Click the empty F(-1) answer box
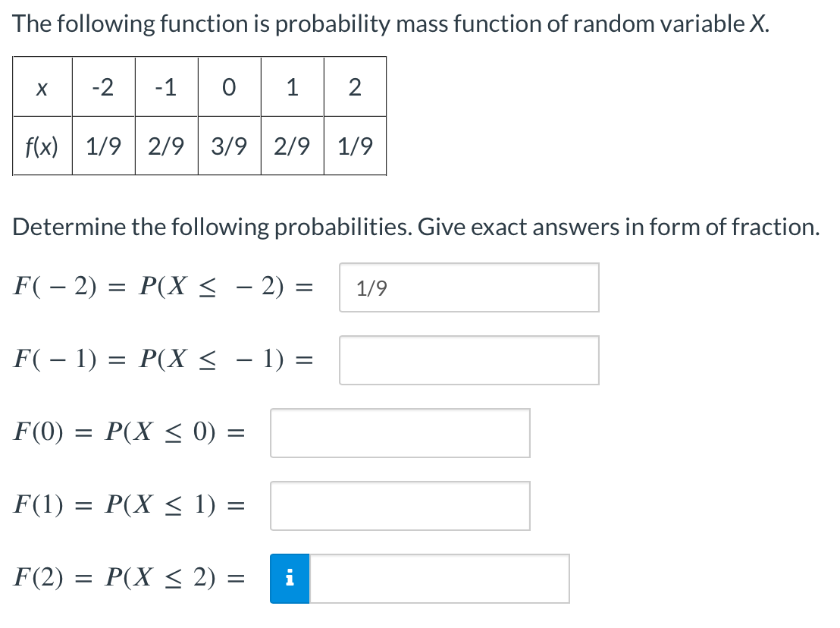Viewport: 840px width, 628px height. tap(469, 360)
